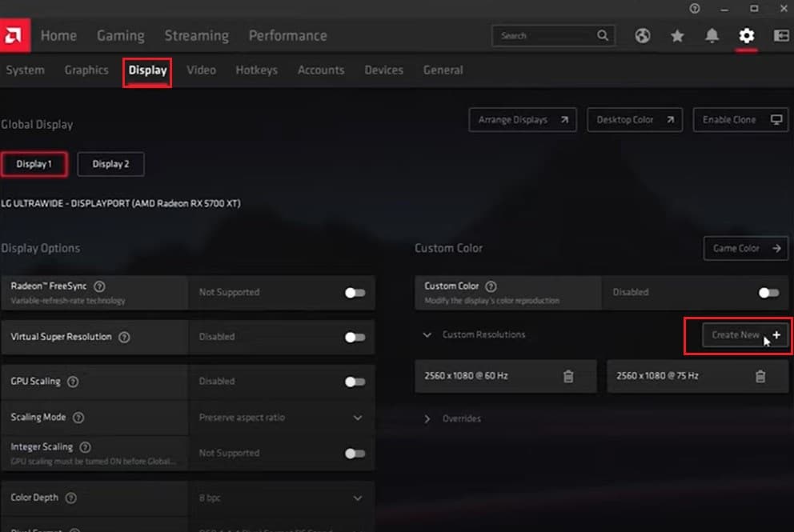Open the Gaming menu
794x532 pixels.
[121, 35]
